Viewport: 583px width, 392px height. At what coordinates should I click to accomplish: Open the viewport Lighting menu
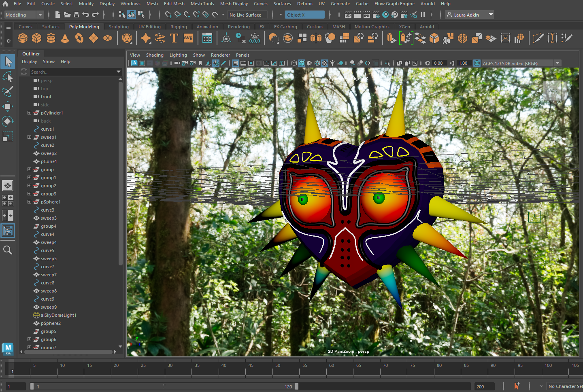178,55
